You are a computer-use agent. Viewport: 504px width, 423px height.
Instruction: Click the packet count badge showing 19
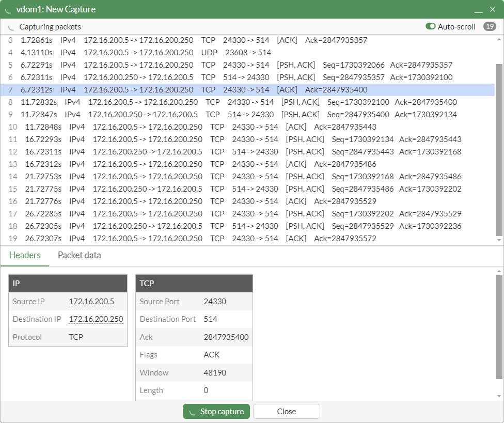click(490, 26)
